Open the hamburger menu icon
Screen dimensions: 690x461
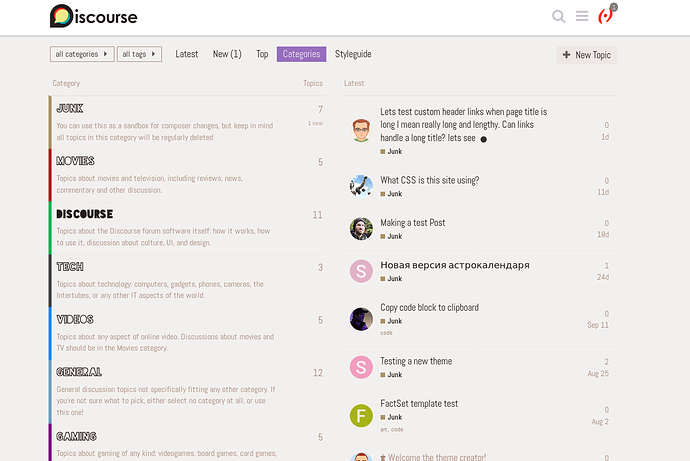[x=582, y=16]
